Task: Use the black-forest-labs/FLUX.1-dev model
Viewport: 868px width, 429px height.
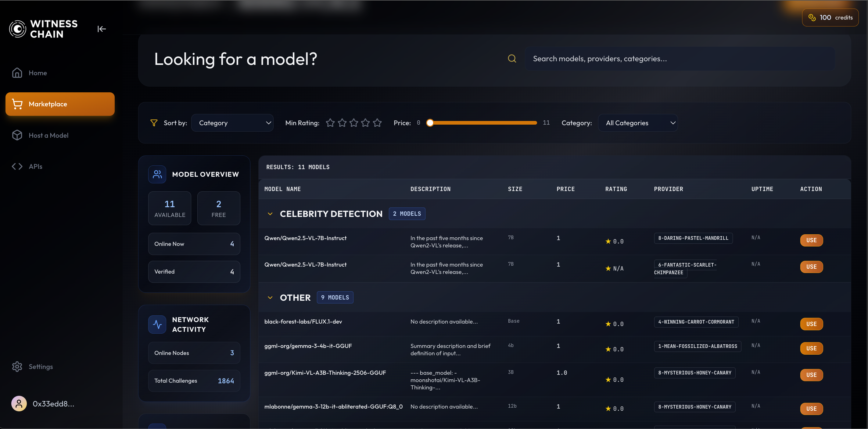Action: (x=811, y=324)
